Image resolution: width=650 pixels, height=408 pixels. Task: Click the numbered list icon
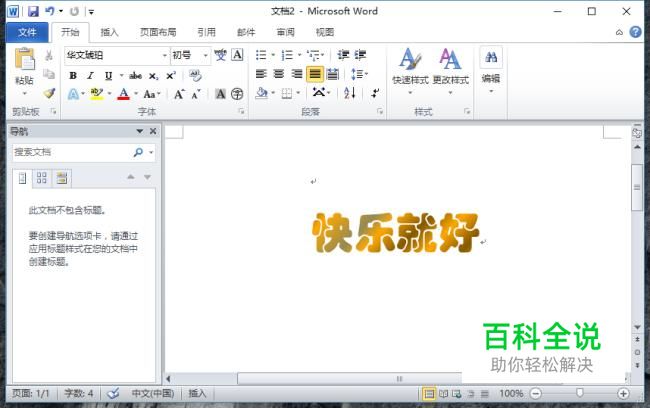tap(287, 55)
